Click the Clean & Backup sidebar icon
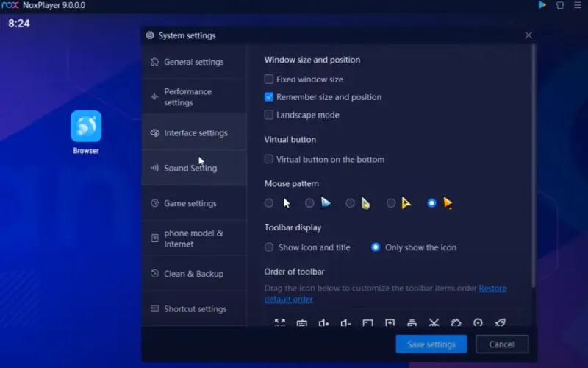 pyautogui.click(x=154, y=273)
